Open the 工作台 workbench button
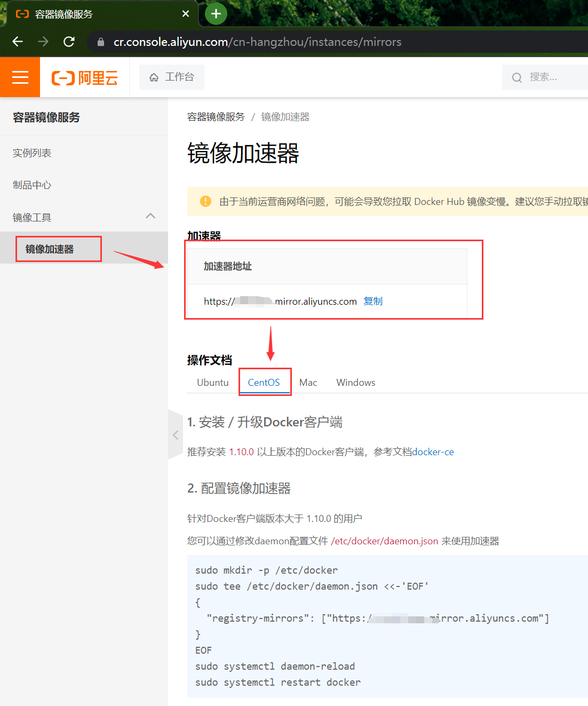The image size is (588, 706). tap(172, 77)
